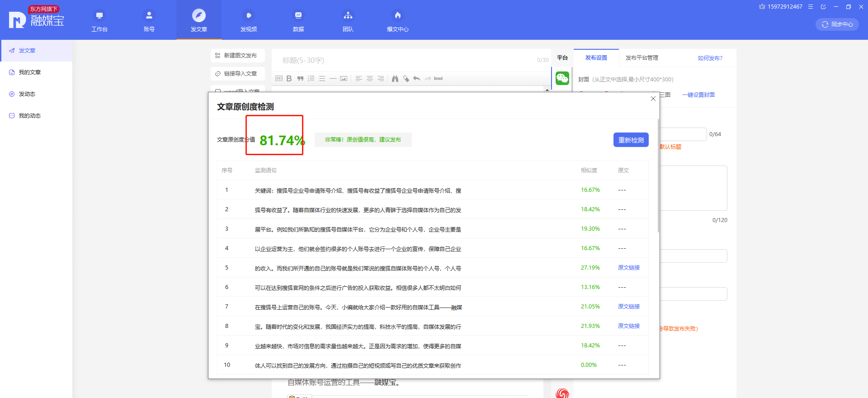The image size is (868, 398).
Task: Align text left in editor
Action: point(359,79)
